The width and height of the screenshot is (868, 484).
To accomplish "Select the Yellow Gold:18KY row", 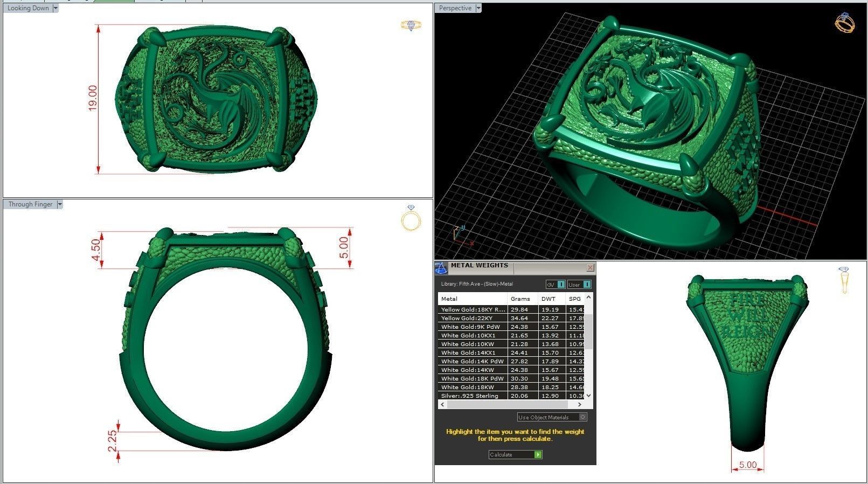I will 511,309.
